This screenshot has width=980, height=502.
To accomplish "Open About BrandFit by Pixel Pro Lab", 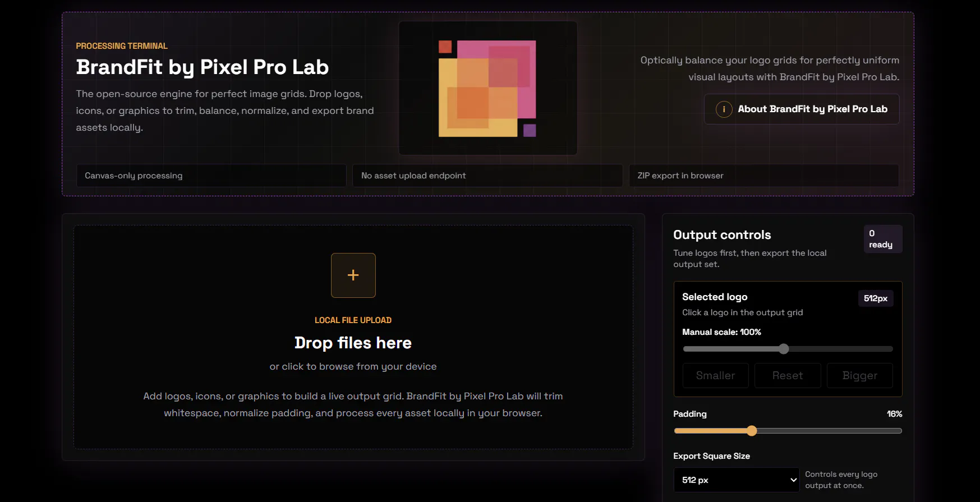I will tap(802, 109).
